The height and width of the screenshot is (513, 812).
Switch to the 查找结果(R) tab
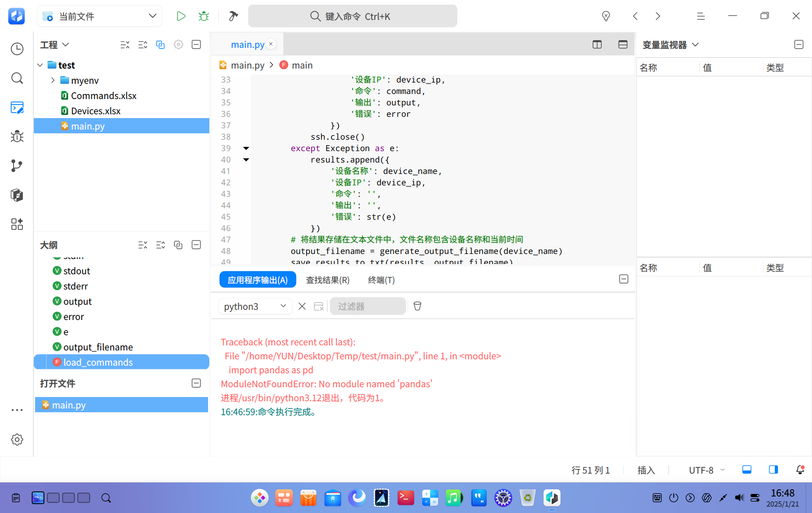pos(328,280)
